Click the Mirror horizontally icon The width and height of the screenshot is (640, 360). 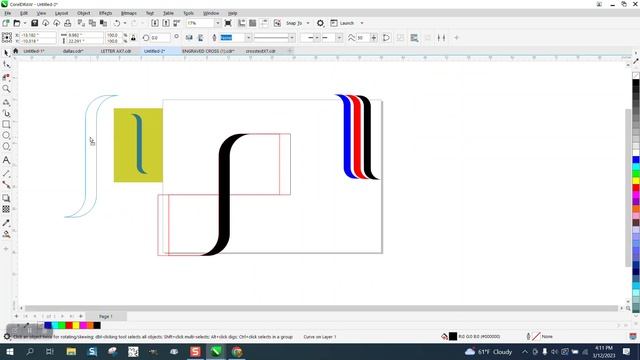pos(189,38)
